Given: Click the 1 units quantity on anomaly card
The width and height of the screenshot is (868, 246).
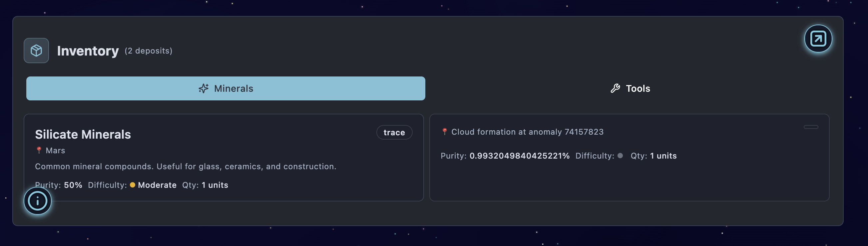Looking at the screenshot, I should [663, 156].
